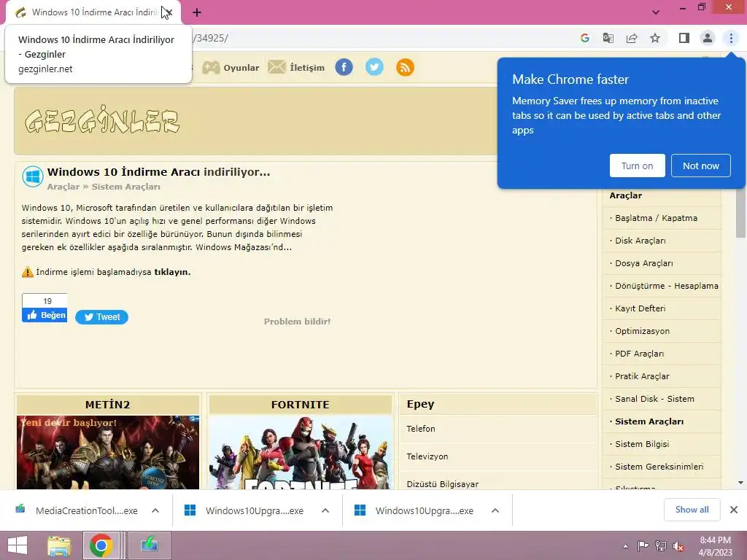Dismiss Memory Saver with Not now
Viewport: 747px width, 560px height.
point(701,166)
